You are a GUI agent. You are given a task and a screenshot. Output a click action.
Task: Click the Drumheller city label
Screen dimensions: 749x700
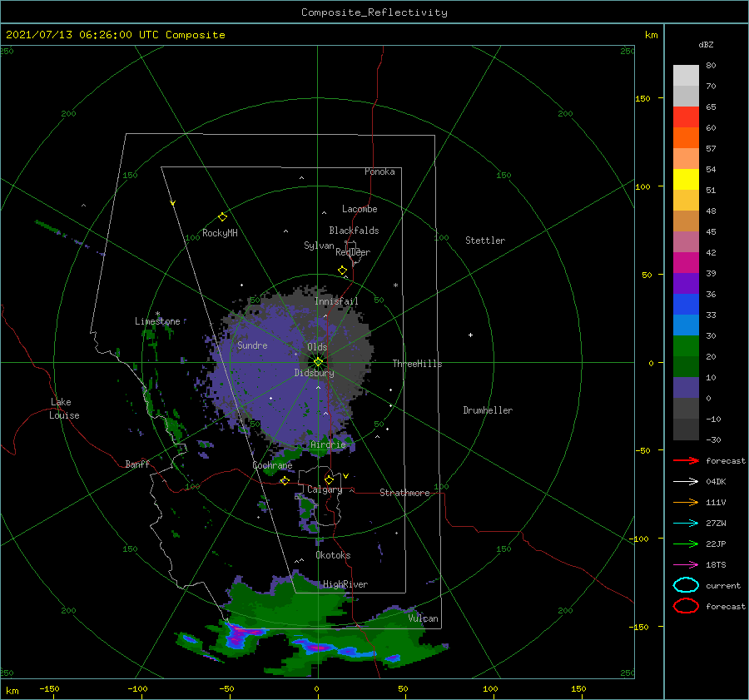coord(488,410)
